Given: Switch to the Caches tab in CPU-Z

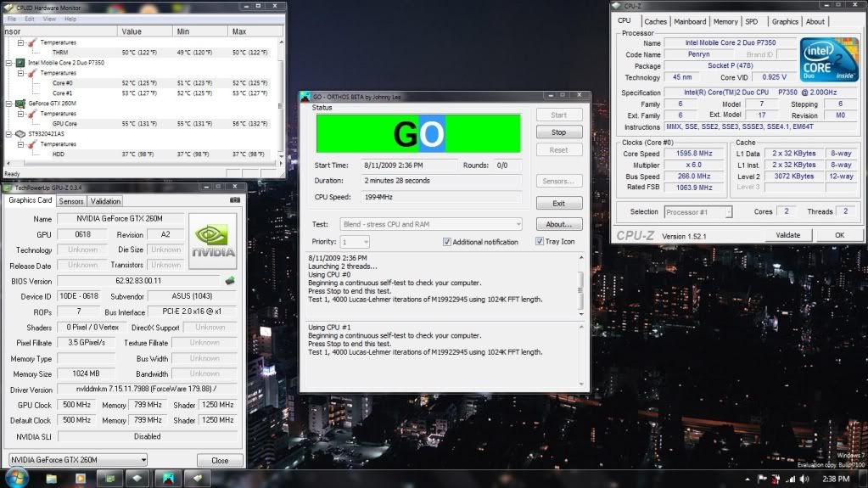Looking at the screenshot, I should [x=655, y=21].
